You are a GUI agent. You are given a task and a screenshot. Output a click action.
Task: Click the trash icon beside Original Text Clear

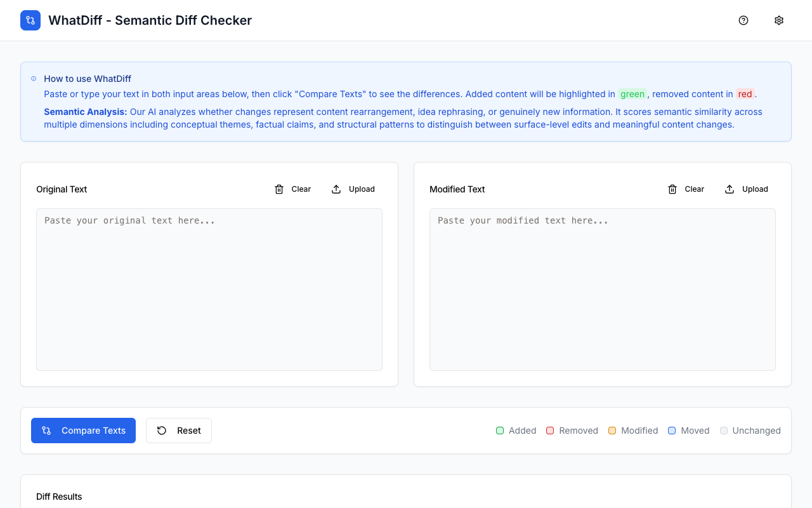(279, 189)
